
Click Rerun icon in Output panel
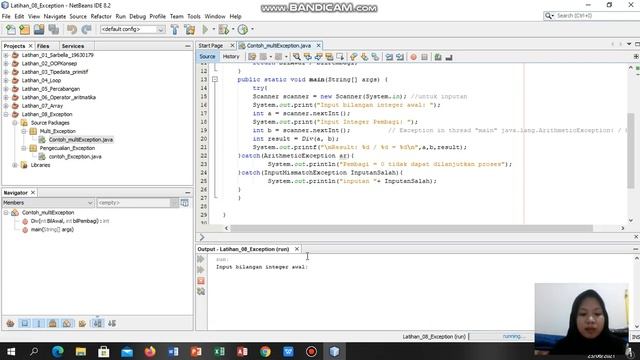pyautogui.click(x=201, y=259)
